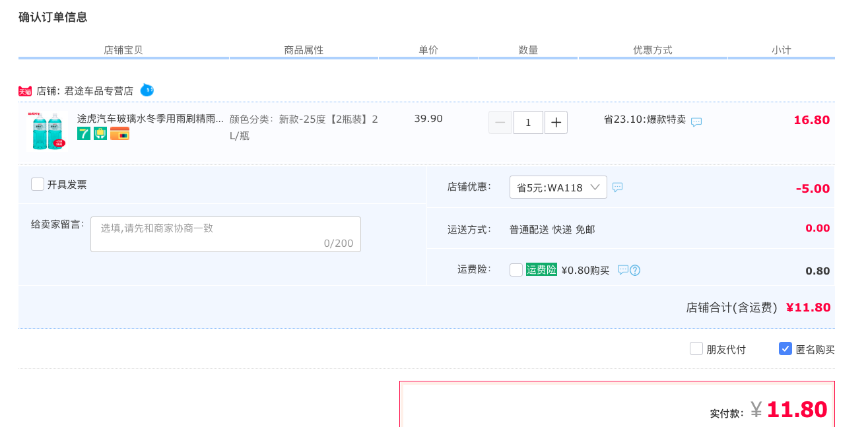Viewport: 868px width, 427px height.
Task: Click the green 7-day return badge icon
Action: (84, 133)
